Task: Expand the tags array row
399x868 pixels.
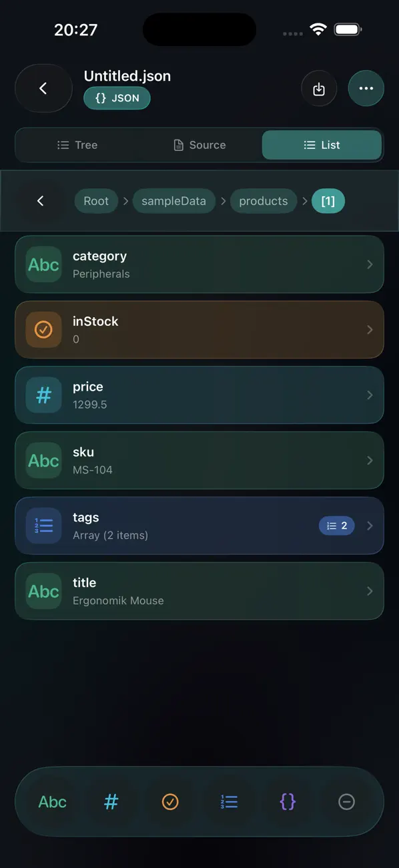Action: (199, 525)
